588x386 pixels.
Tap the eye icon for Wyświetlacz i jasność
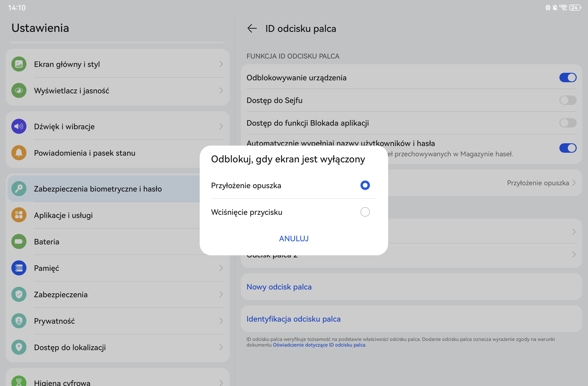pyautogui.click(x=19, y=91)
